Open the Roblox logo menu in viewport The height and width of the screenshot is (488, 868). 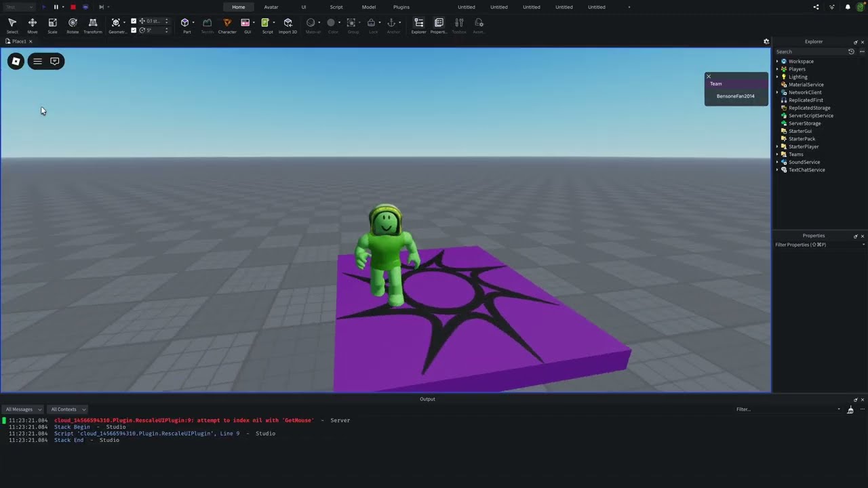pos(16,61)
